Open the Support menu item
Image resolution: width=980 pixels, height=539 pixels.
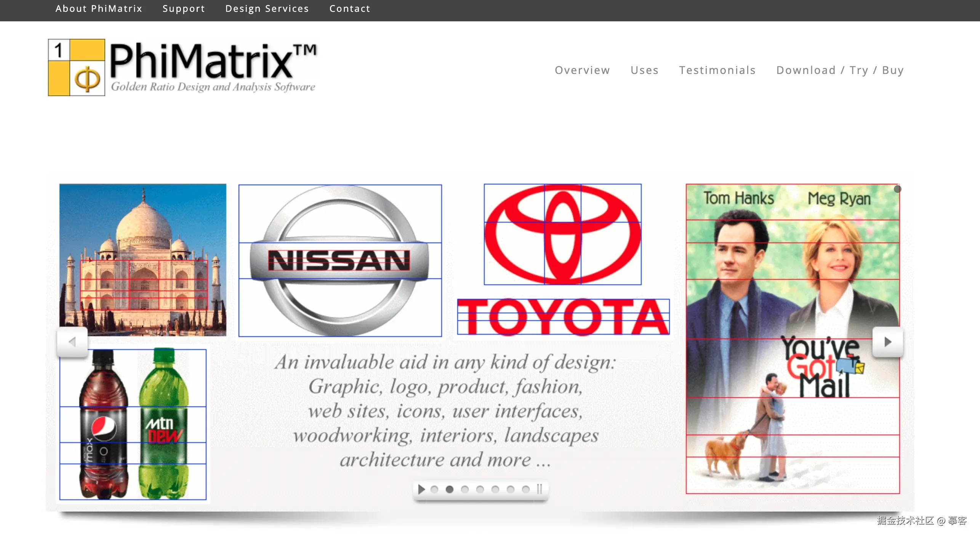(x=184, y=9)
